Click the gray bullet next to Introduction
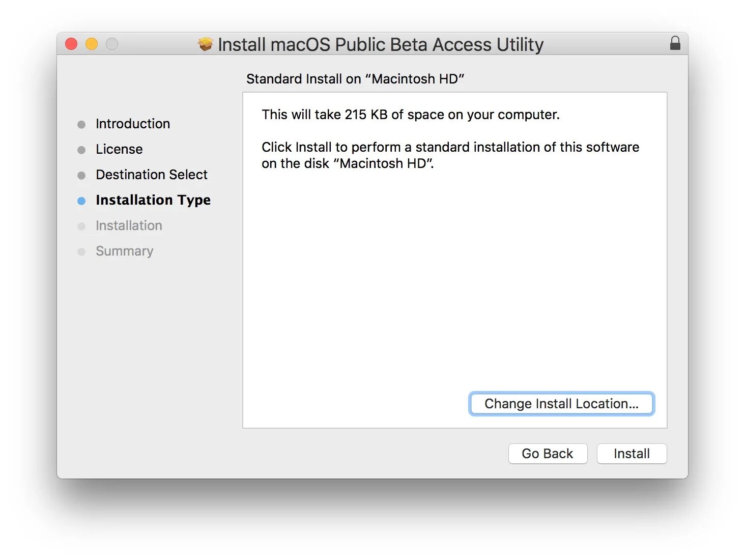 [81, 125]
